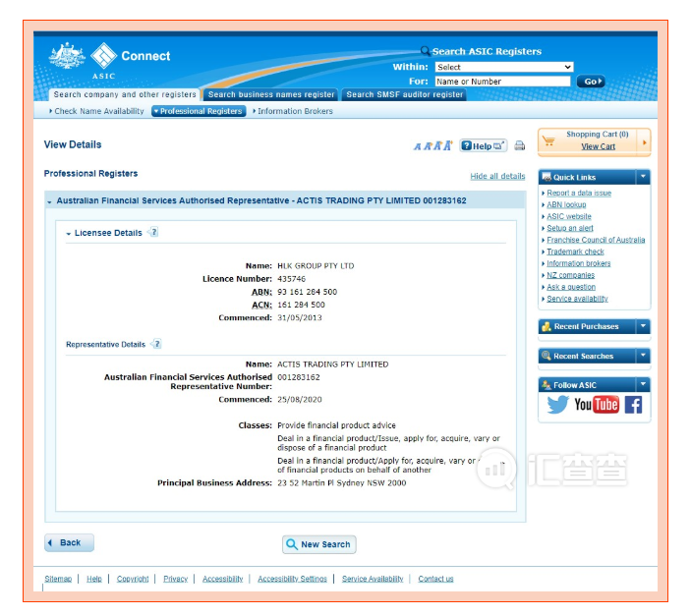Open the Facebook icon under Follow ASIC
The height and width of the screenshot is (616, 691).
click(x=633, y=405)
